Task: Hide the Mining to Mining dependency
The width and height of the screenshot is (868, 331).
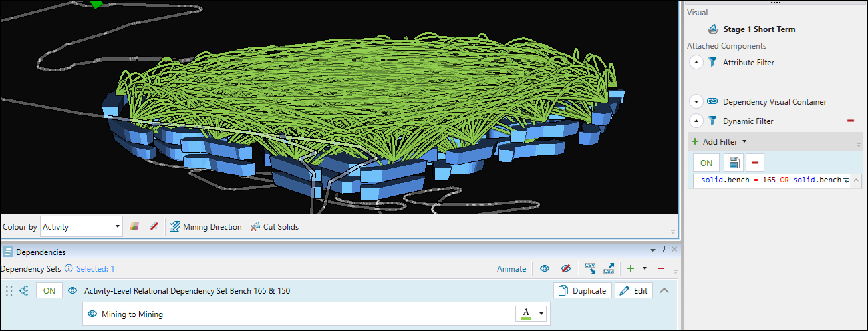Action: [93, 314]
